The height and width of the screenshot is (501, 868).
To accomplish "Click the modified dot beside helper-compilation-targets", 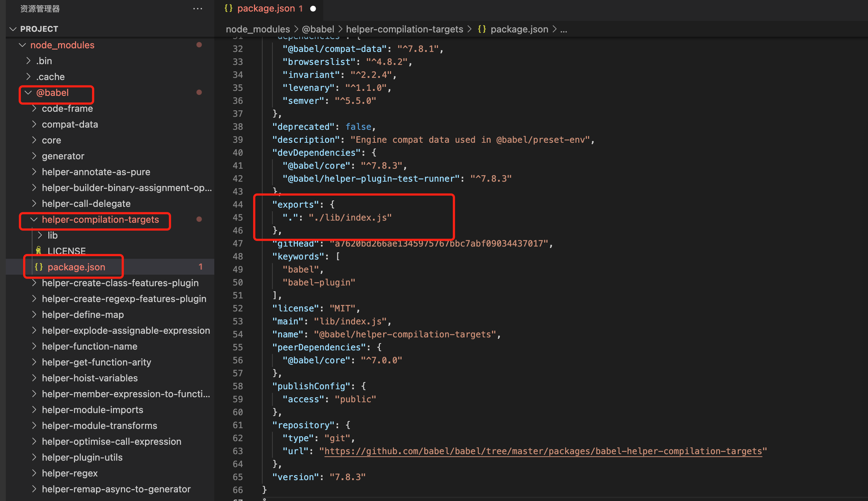I will 199,219.
